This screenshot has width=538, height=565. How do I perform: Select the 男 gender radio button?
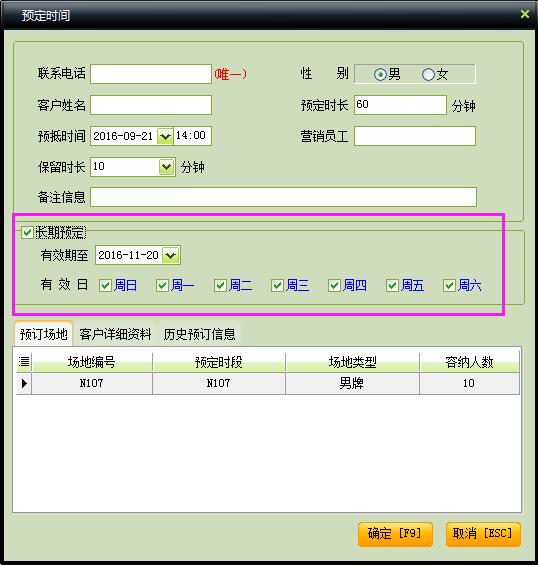(x=380, y=75)
